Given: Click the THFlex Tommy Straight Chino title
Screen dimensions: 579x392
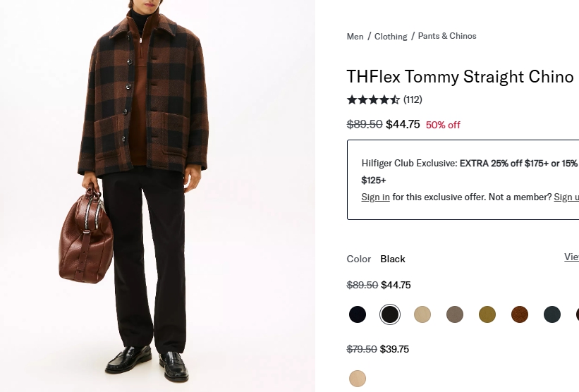Looking at the screenshot, I should tap(460, 77).
